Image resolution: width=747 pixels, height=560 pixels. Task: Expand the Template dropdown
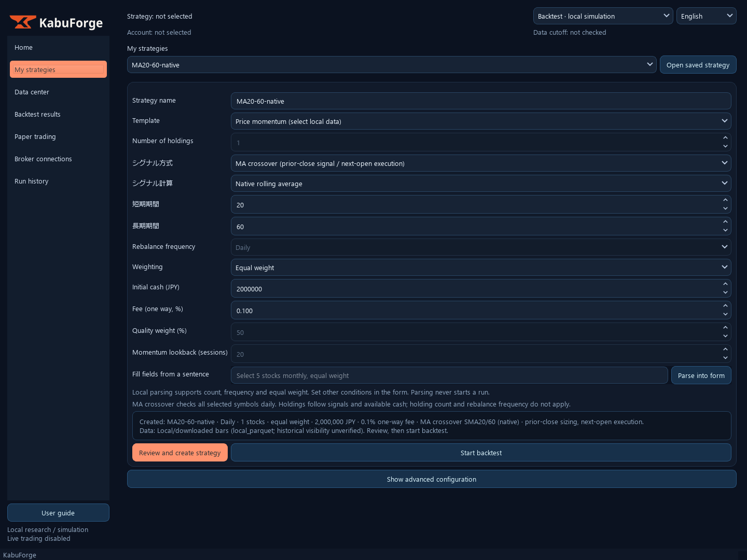tap(481, 121)
